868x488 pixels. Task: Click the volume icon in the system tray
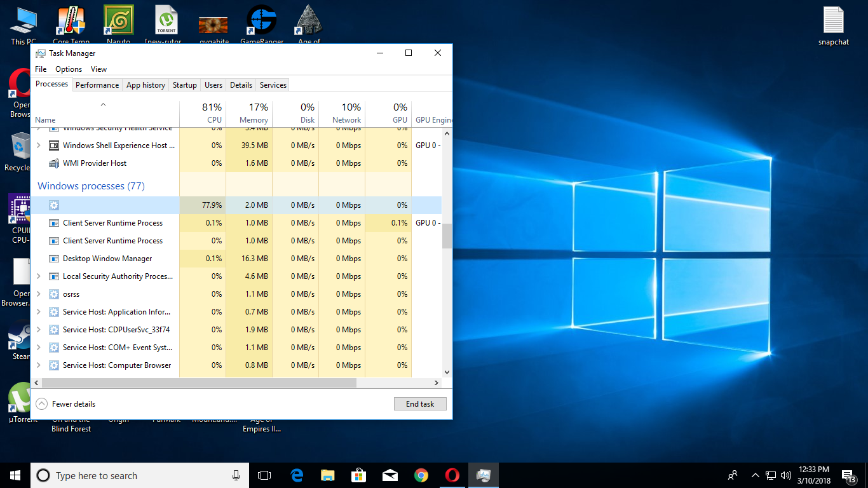click(x=785, y=475)
